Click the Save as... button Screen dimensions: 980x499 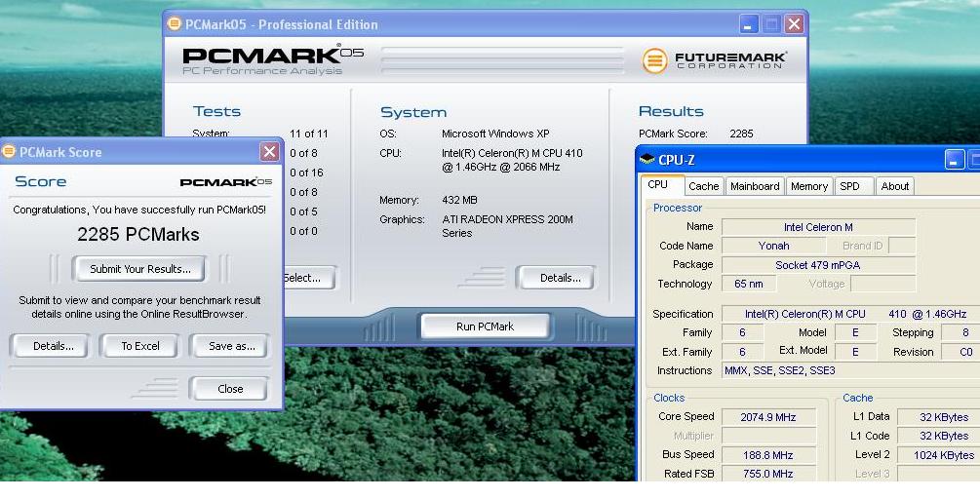(x=230, y=346)
